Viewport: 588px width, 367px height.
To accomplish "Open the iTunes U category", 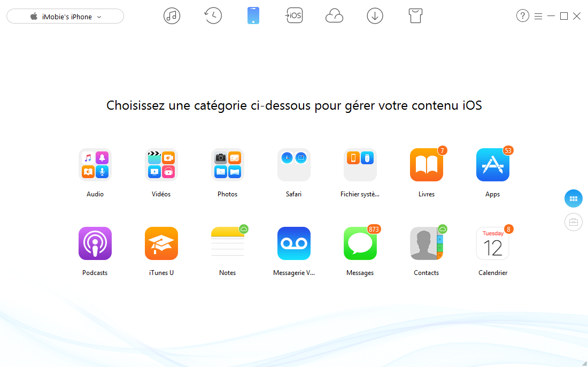I will point(161,243).
